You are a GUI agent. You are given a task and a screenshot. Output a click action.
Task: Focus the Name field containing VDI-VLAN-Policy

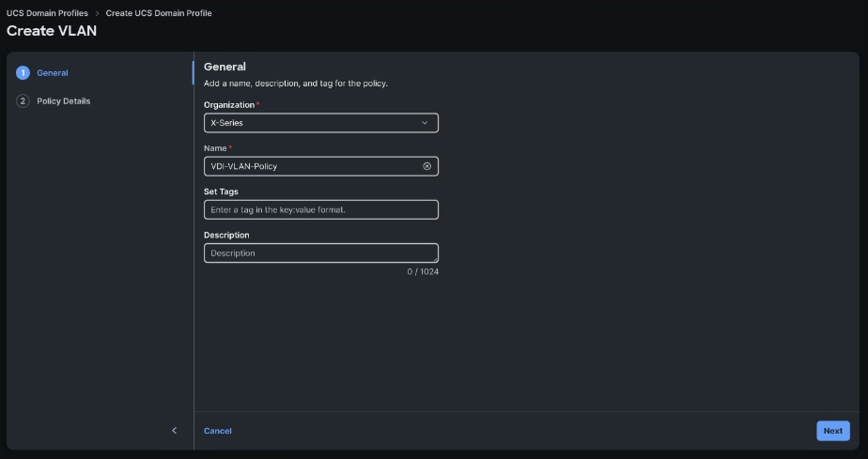tap(321, 166)
